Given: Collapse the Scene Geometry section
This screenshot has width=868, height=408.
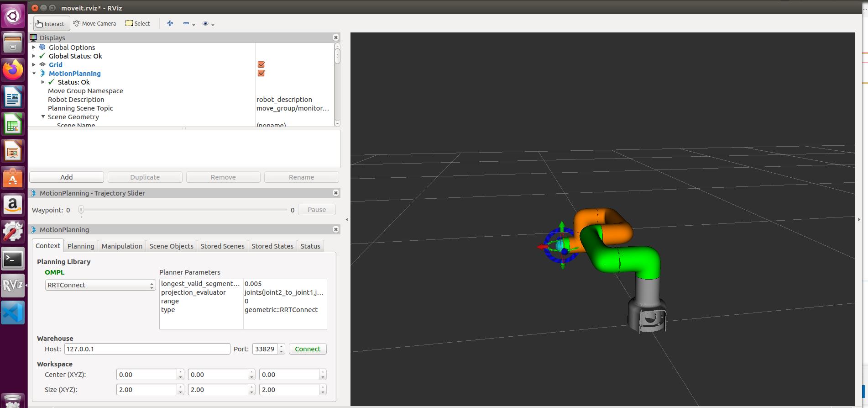Looking at the screenshot, I should 43,117.
